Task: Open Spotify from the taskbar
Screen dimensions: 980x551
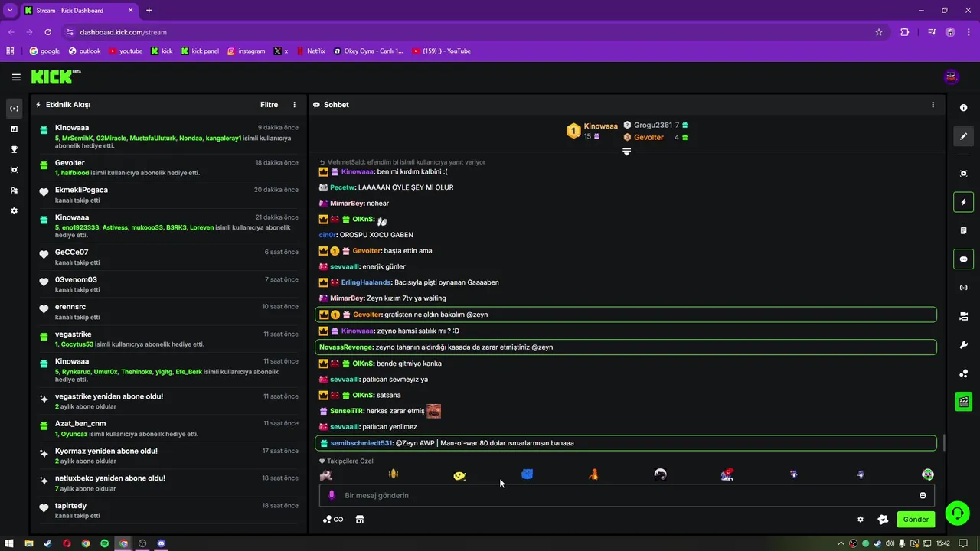Action: click(x=104, y=543)
